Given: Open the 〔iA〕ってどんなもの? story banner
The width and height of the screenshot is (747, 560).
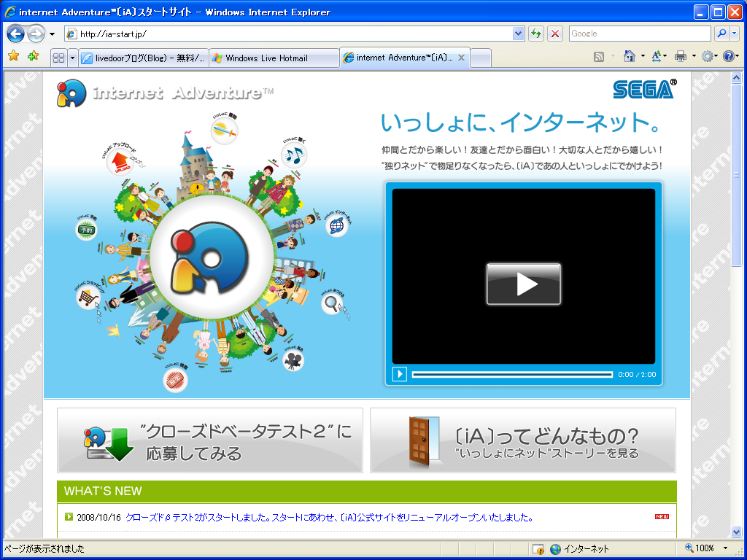Looking at the screenshot, I should (523, 440).
